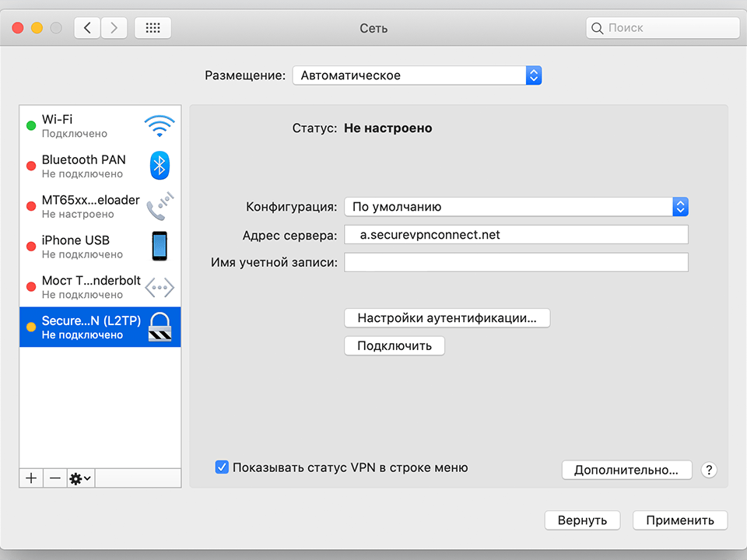This screenshot has height=560, width=747.
Task: Open Show All preferences via grid icon
Action: (x=153, y=27)
